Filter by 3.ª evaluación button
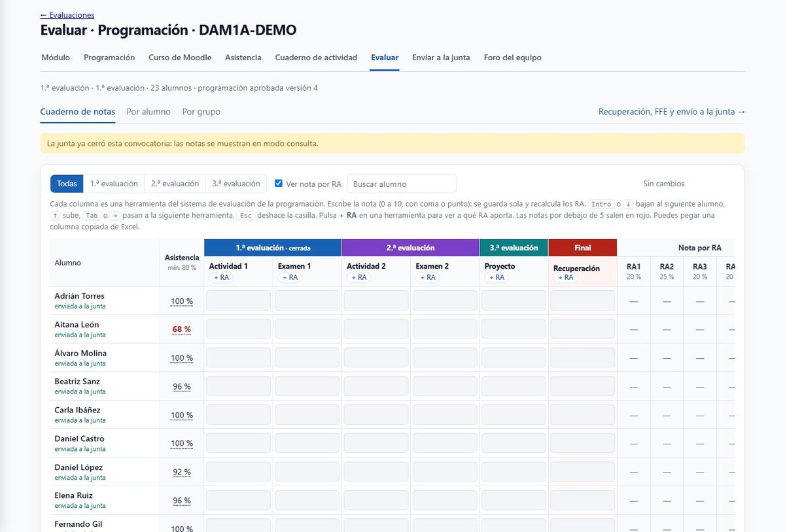Image resolution: width=785 pixels, height=532 pixels. pyautogui.click(x=236, y=184)
